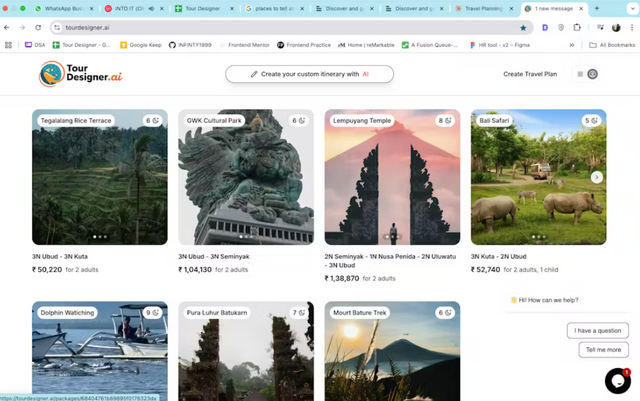Screen dimensions: 640x401
Task: Click the 8 nights badge on Lempuyang card
Action: point(445,120)
